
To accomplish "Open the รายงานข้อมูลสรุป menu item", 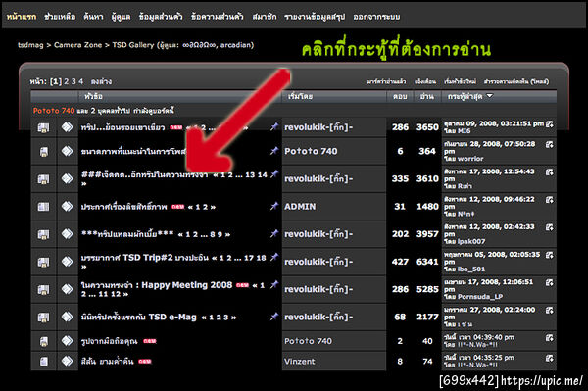I will coord(315,17).
